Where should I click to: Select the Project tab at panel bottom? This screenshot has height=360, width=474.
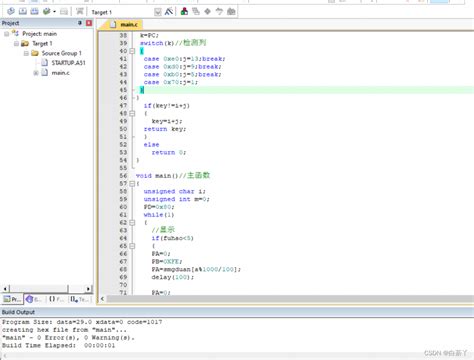(x=12, y=299)
